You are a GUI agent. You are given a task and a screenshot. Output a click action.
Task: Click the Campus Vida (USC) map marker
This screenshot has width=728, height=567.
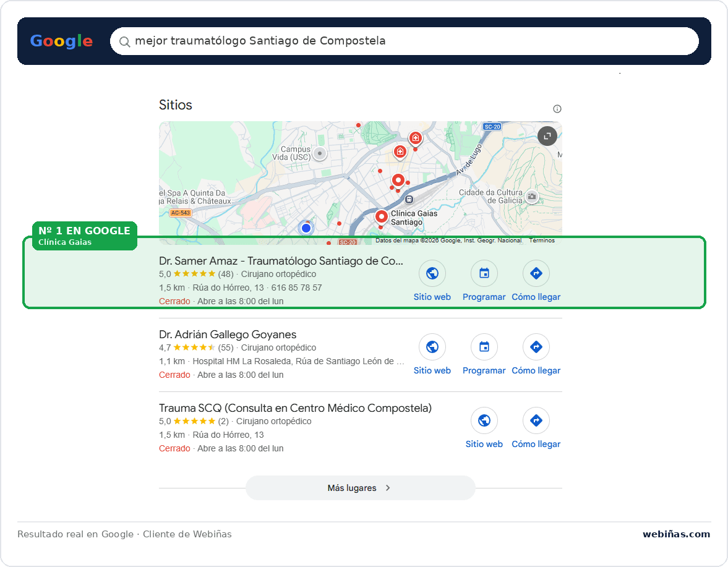pos(319,153)
